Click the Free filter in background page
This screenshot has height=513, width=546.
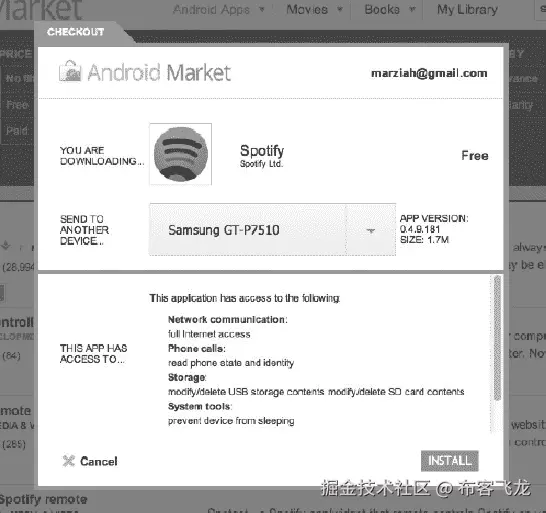pyautogui.click(x=17, y=104)
